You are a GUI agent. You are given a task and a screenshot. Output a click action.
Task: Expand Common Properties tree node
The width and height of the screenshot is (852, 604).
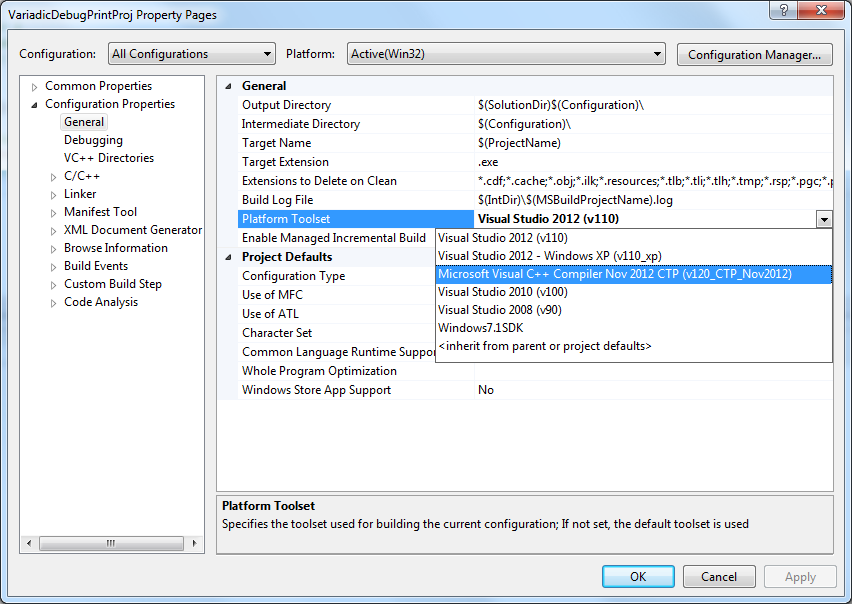(34, 87)
